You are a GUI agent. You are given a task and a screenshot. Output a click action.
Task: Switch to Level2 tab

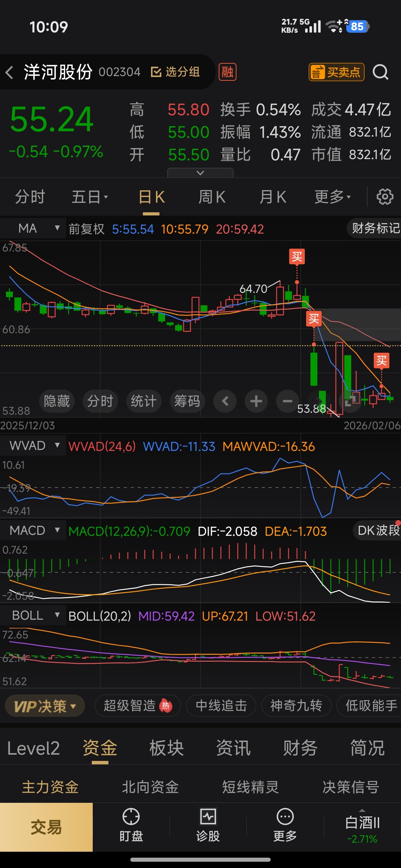(x=34, y=748)
